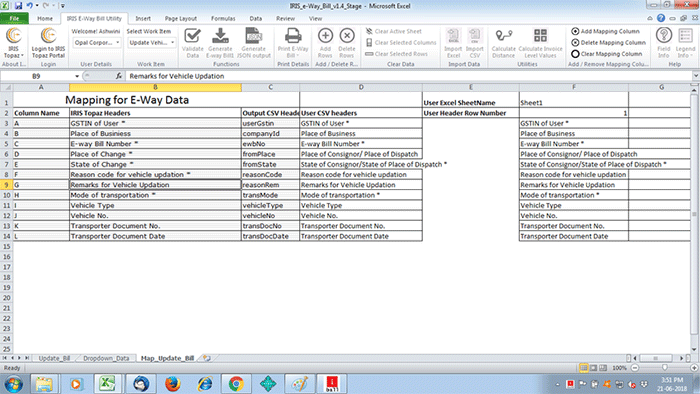The width and height of the screenshot is (700, 394).
Task: Run Validate Data
Action: point(192,43)
